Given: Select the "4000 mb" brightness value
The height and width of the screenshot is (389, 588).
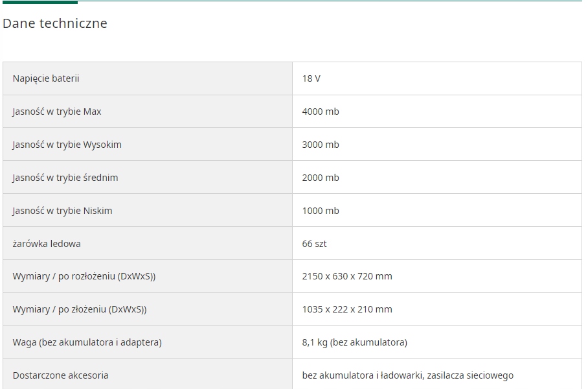Looking at the screenshot, I should (x=321, y=112).
